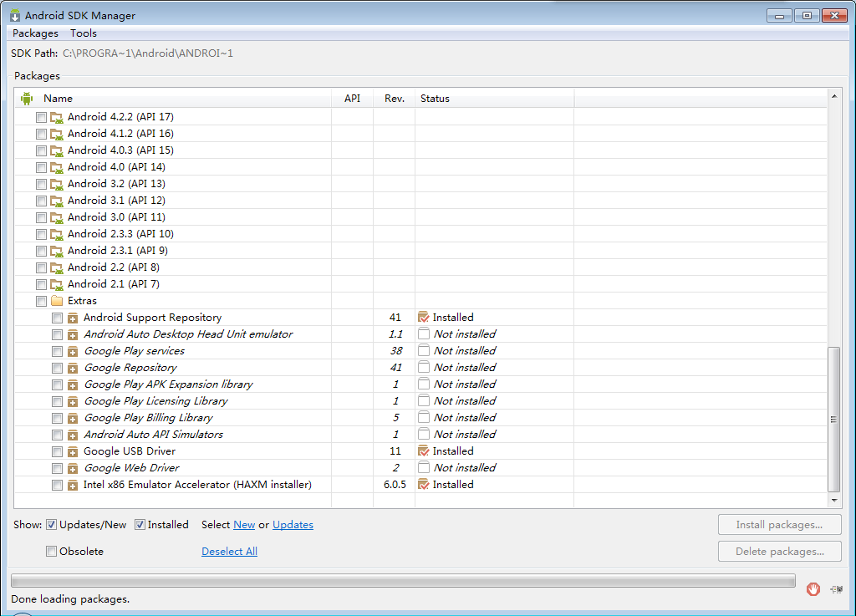Click the Deselect All link

click(229, 552)
